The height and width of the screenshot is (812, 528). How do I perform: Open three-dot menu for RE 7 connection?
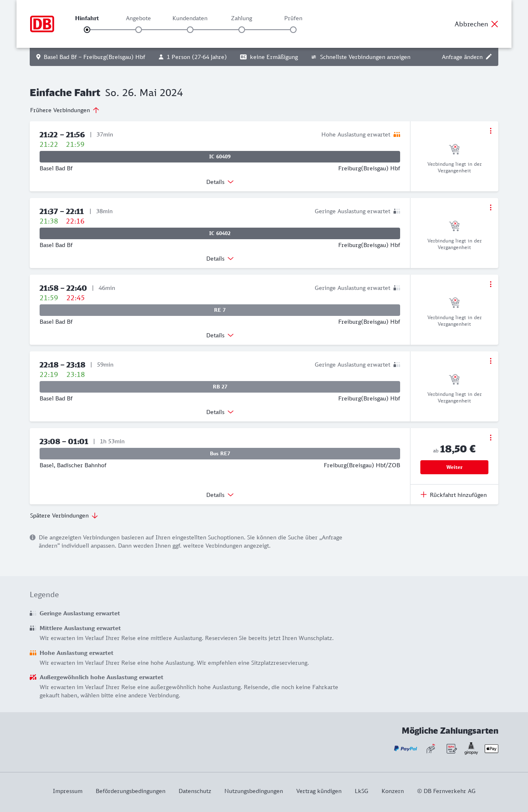coord(490,284)
